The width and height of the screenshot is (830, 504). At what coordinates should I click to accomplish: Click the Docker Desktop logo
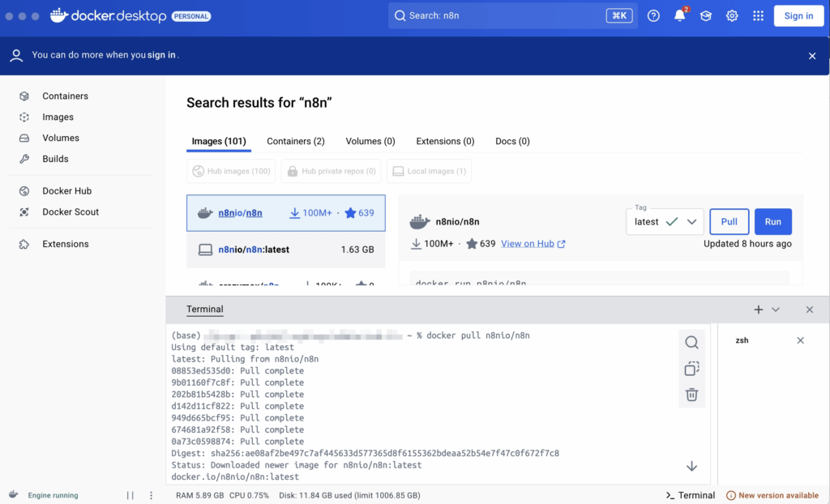108,16
